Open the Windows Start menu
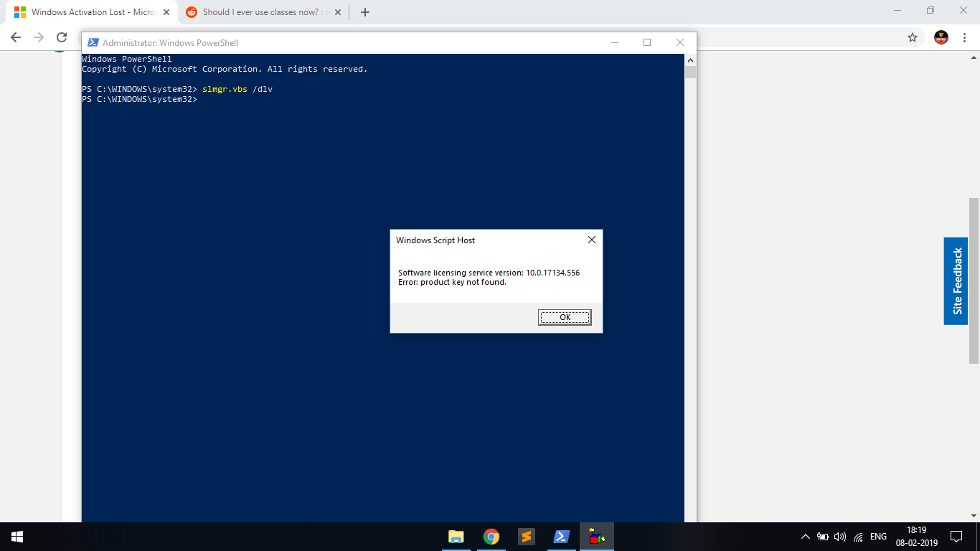The image size is (980, 551). [17, 537]
